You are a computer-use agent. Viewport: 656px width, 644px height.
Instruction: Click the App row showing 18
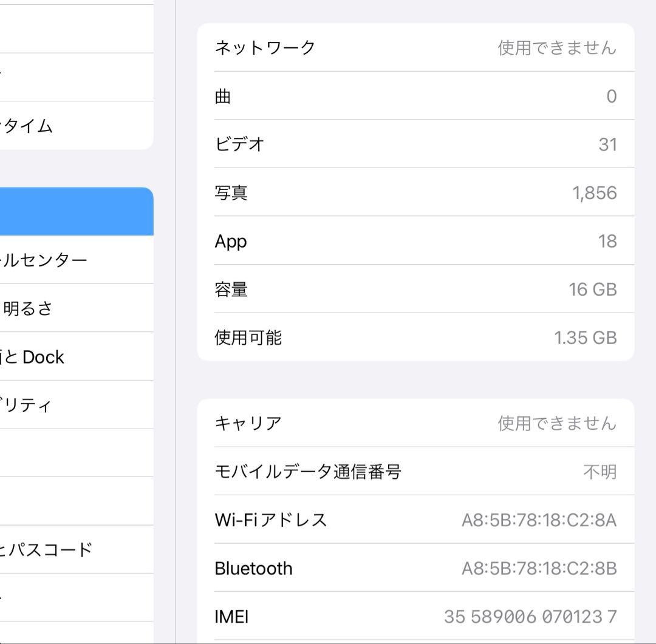[x=416, y=241]
